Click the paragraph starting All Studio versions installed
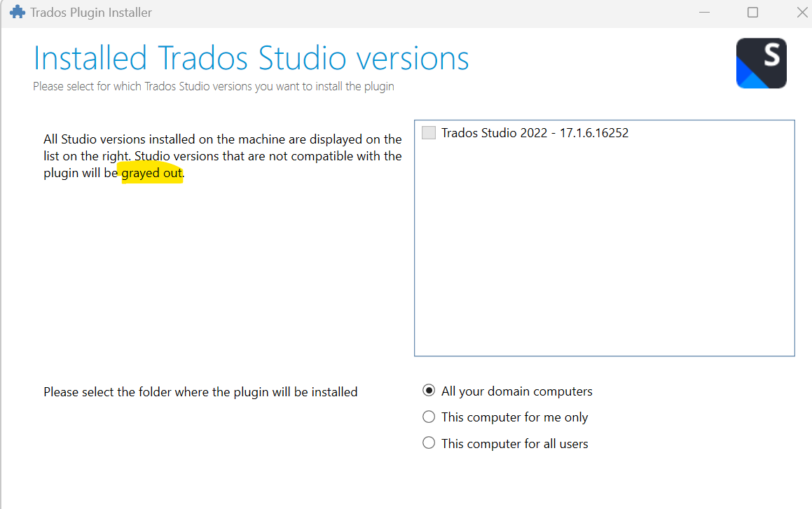 (222, 139)
